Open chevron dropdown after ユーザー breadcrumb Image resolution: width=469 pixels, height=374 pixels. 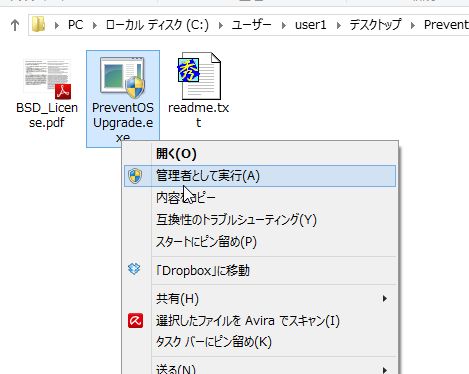284,25
